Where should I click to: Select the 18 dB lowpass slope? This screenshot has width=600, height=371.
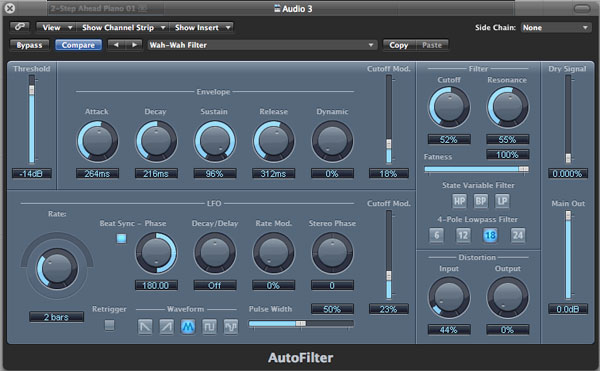tap(490, 235)
